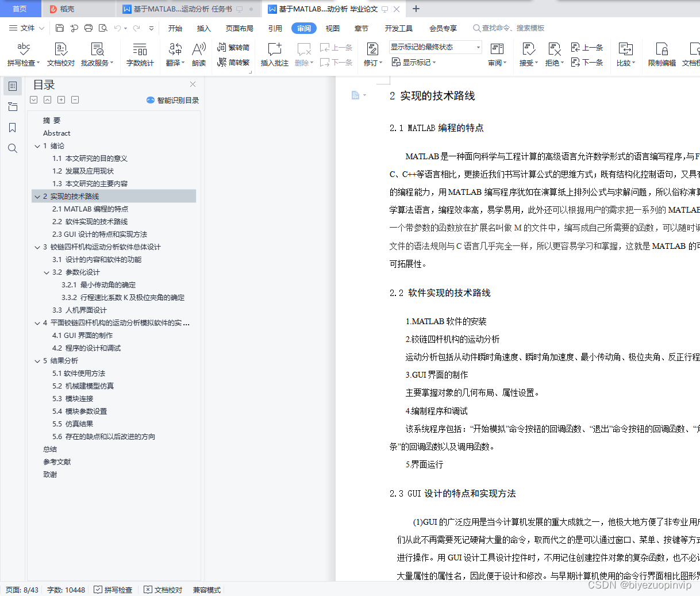Open Print Preview icon in quick toolbar
This screenshot has width=700, height=596.
103,28
